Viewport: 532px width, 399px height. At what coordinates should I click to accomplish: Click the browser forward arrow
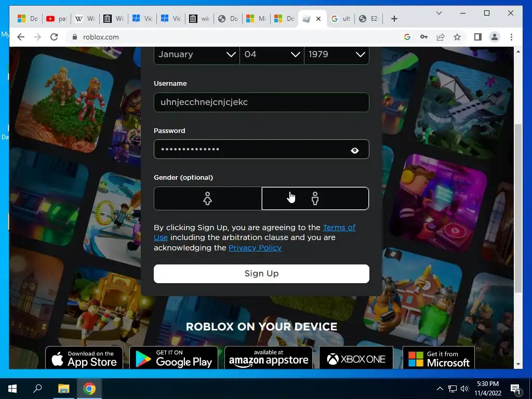[37, 37]
